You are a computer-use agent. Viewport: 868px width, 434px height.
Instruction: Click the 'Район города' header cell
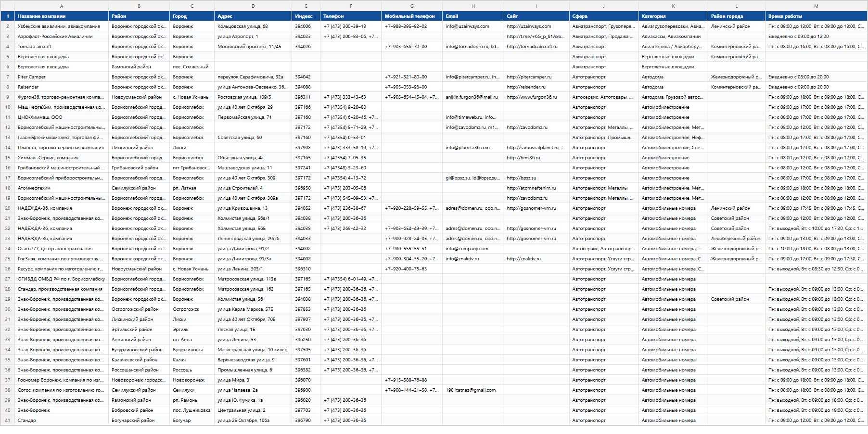pyautogui.click(x=737, y=16)
